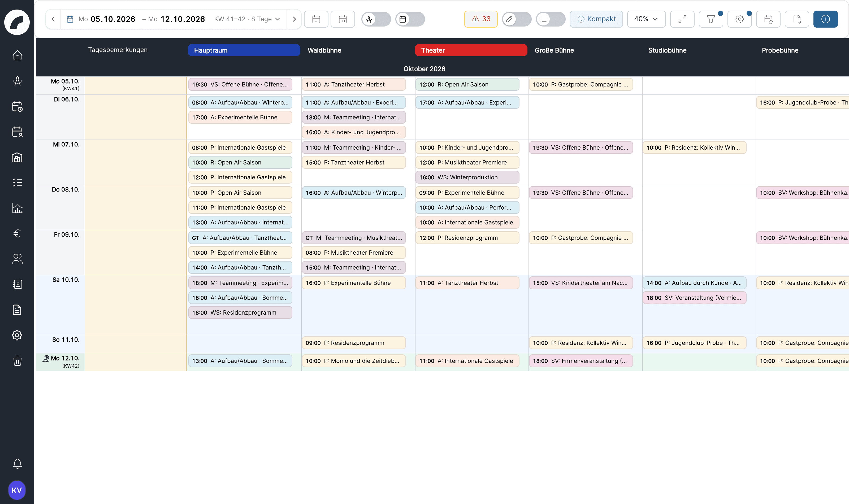
Task: Open the statistics chart sidebar icon
Action: point(17,208)
